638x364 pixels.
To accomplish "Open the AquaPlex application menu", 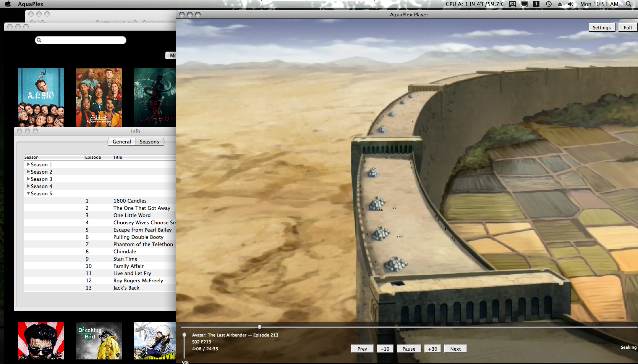I will pos(31,4).
